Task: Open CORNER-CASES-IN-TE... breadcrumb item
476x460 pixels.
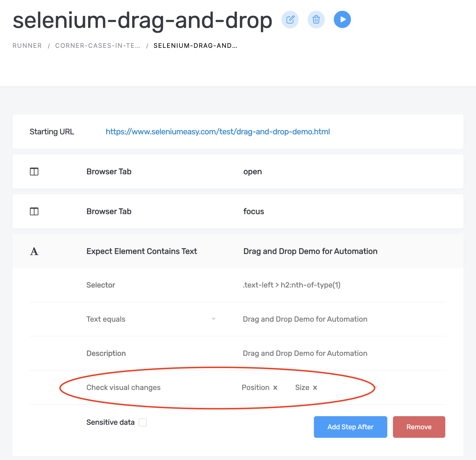Action: pos(98,46)
